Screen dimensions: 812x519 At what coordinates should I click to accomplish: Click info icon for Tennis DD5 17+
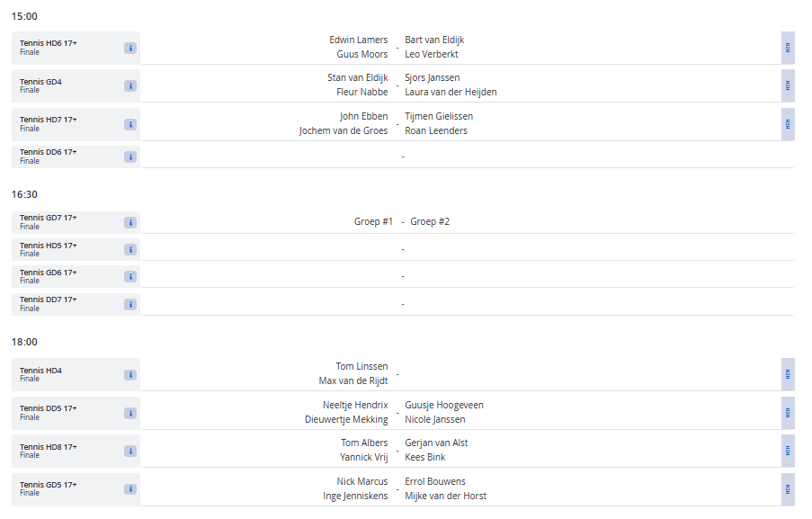pos(130,414)
